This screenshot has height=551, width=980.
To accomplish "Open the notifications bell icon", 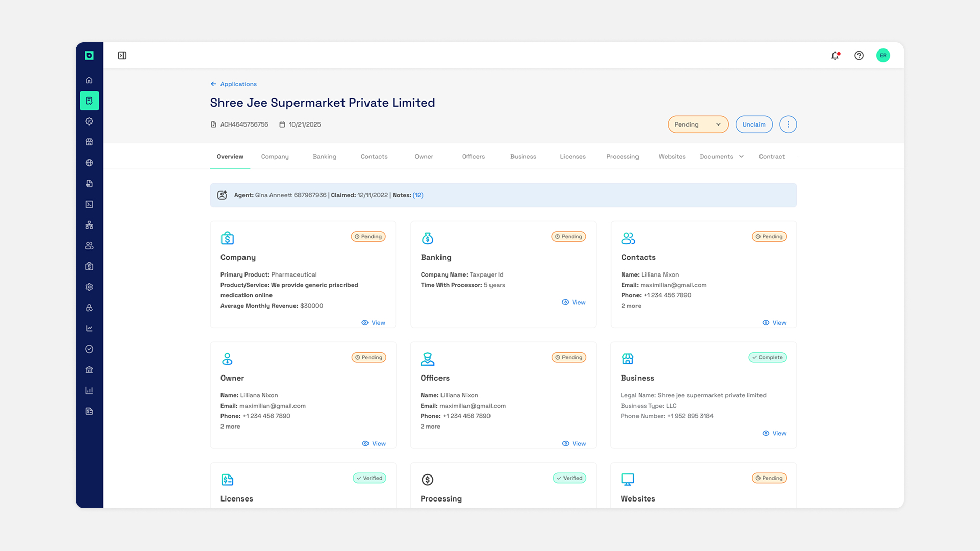I will pyautogui.click(x=835, y=56).
